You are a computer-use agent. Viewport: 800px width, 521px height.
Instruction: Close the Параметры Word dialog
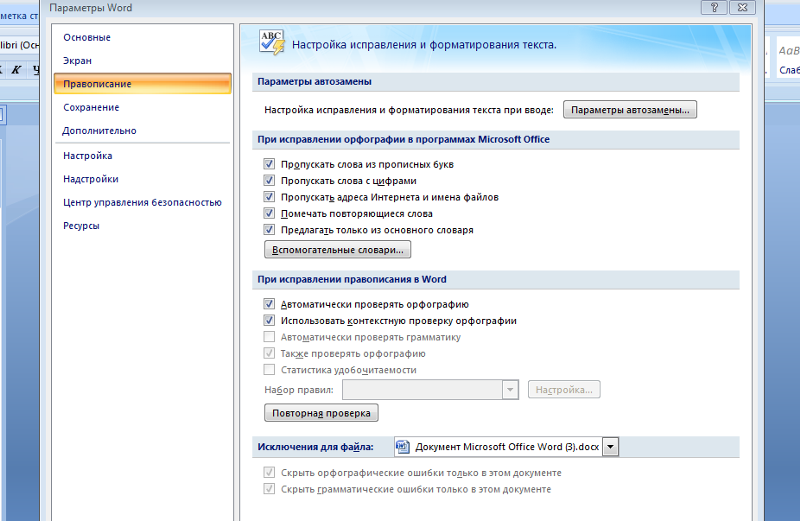click(742, 7)
